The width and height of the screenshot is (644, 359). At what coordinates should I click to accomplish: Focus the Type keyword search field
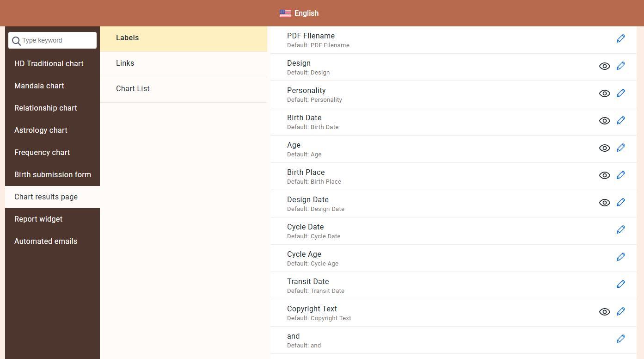[x=57, y=41]
